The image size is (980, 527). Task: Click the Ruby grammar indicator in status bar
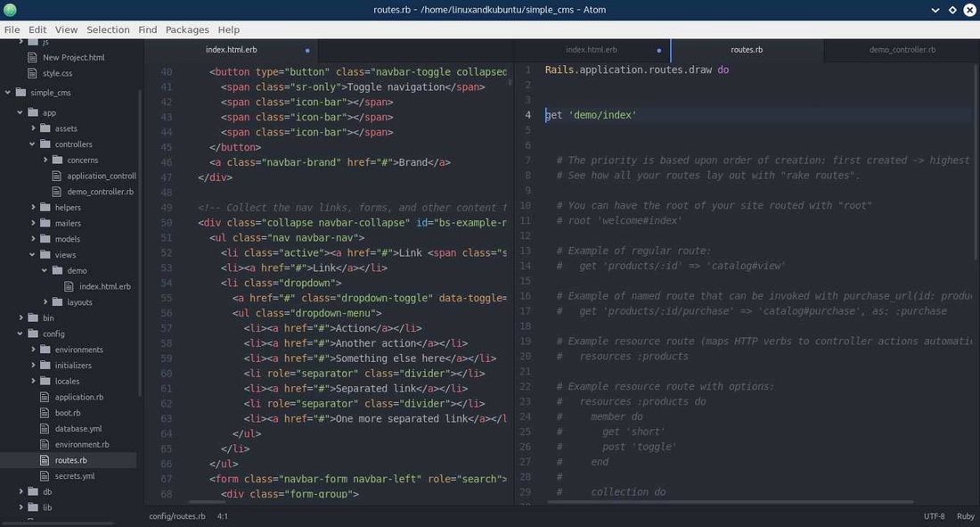tap(966, 515)
